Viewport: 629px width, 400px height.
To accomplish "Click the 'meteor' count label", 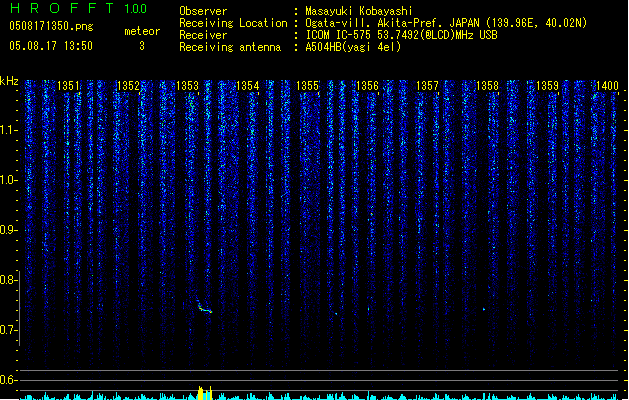I will coord(142,31).
